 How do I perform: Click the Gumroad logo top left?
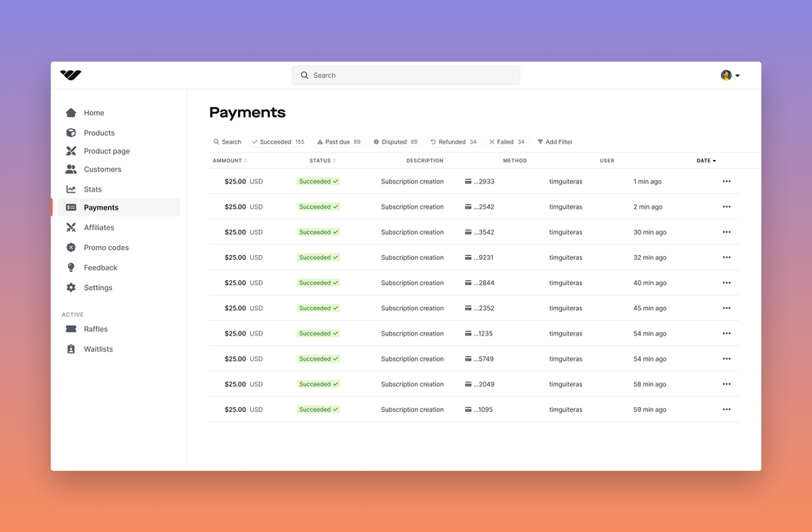71,75
